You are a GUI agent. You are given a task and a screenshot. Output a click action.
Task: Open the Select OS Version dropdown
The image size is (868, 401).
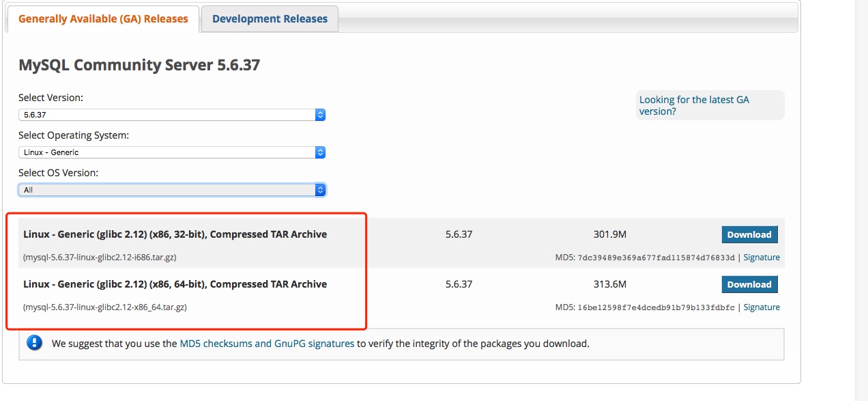click(x=172, y=190)
